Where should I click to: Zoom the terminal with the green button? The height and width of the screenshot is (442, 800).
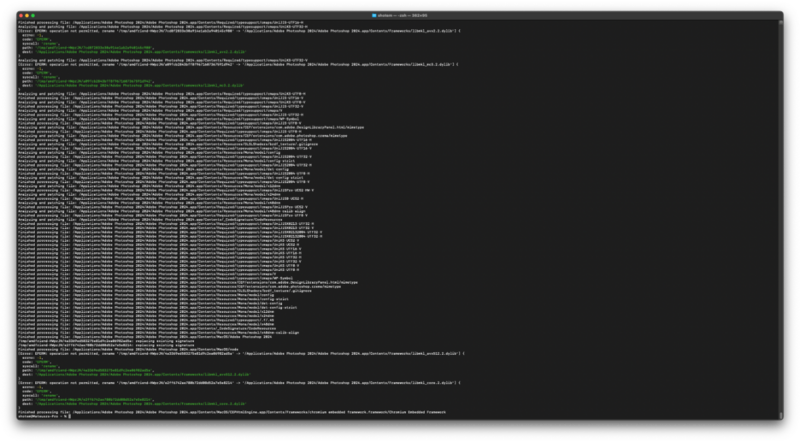point(33,15)
